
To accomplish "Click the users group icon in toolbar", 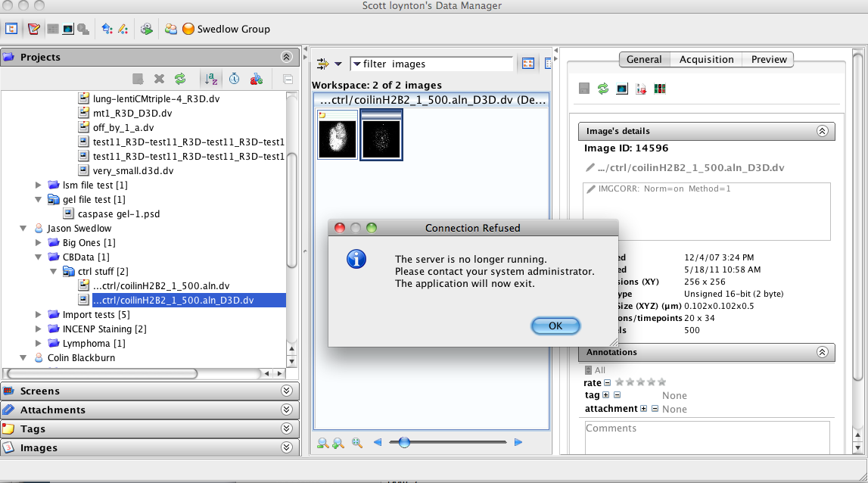I will point(171,29).
